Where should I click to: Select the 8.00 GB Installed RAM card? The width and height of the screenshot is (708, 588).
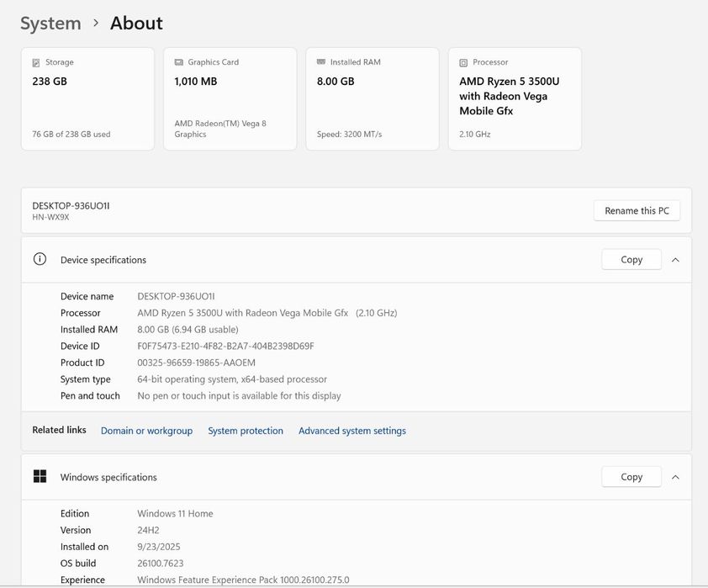coord(372,99)
